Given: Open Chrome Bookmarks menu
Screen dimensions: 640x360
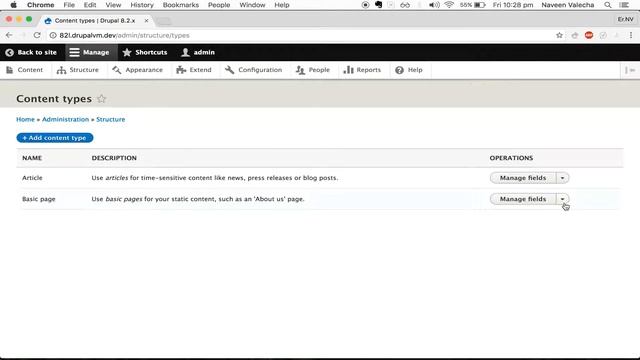Looking at the screenshot, I should point(181,5).
